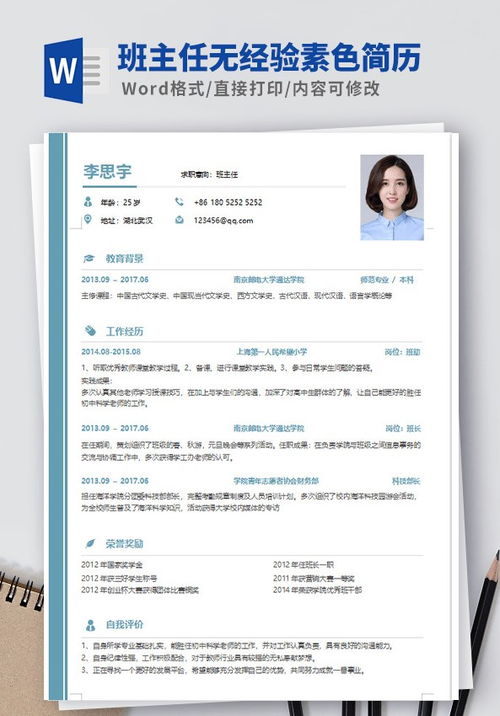Click the 主修课程 courses line

(x=237, y=295)
